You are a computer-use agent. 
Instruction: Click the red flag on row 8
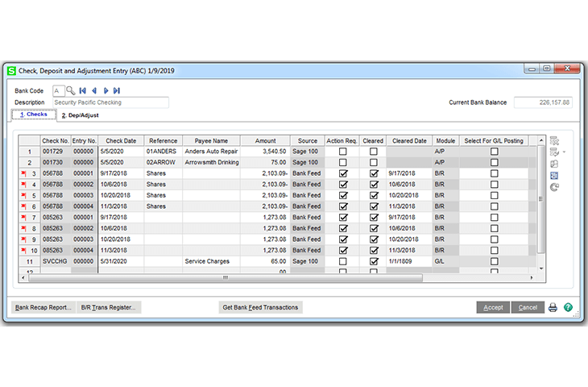(23, 228)
